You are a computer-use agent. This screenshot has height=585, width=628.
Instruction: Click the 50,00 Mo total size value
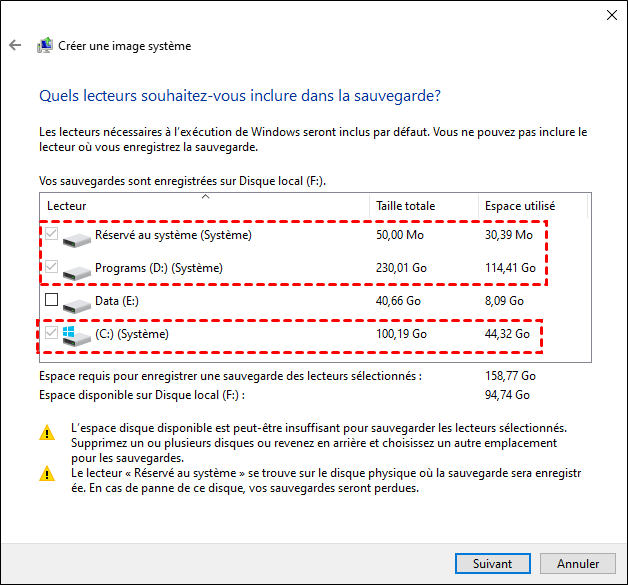coord(400,235)
